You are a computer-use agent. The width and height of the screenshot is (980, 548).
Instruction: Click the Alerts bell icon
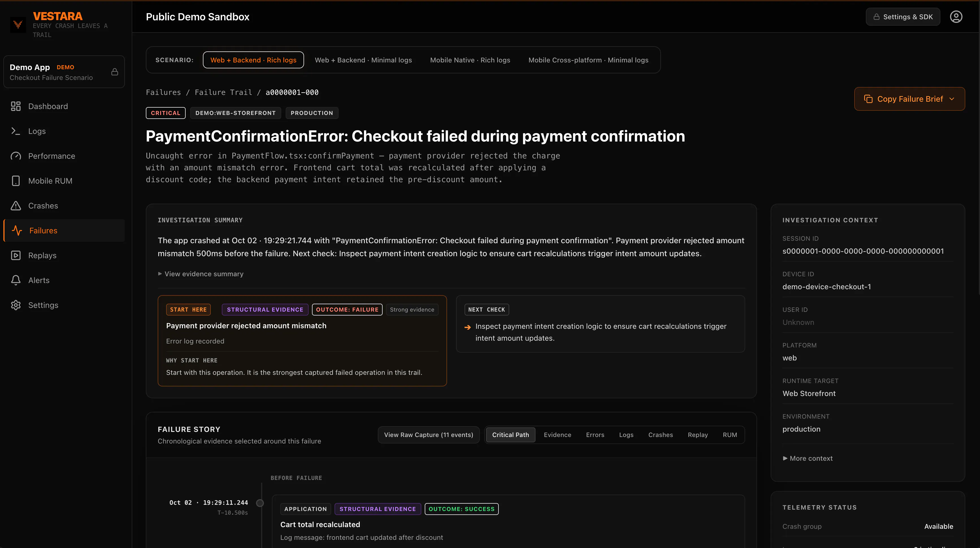coord(16,280)
